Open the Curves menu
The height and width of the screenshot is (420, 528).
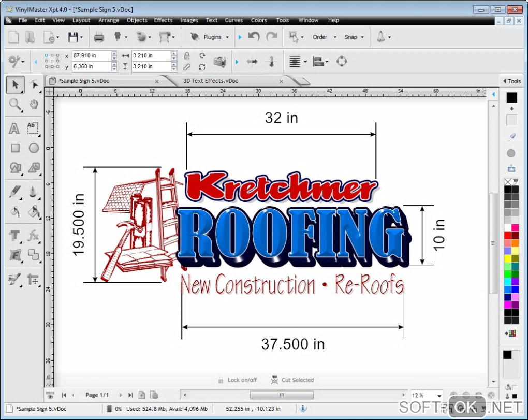pos(233,20)
